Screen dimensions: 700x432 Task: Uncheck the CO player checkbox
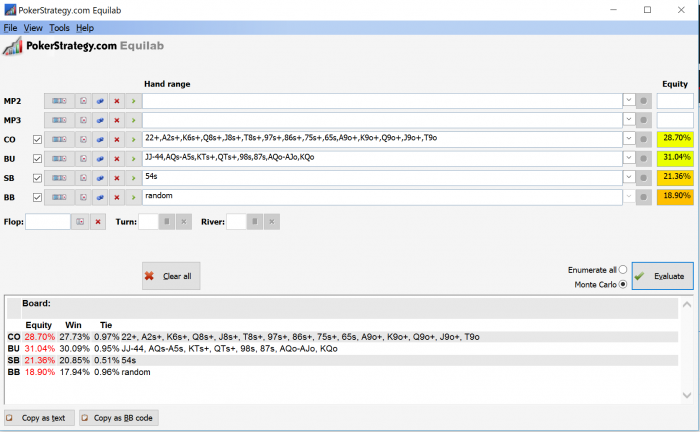tap(38, 140)
